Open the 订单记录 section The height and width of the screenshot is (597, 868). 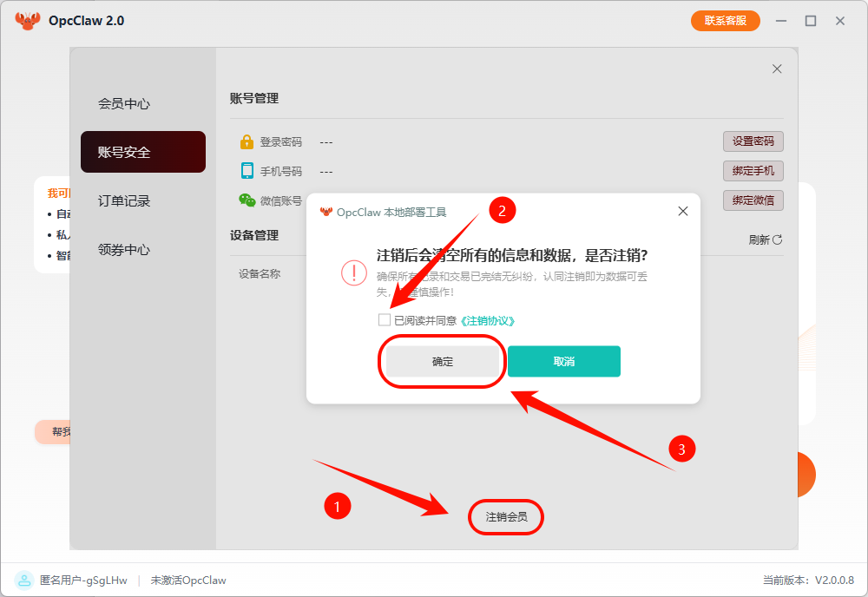coord(124,200)
